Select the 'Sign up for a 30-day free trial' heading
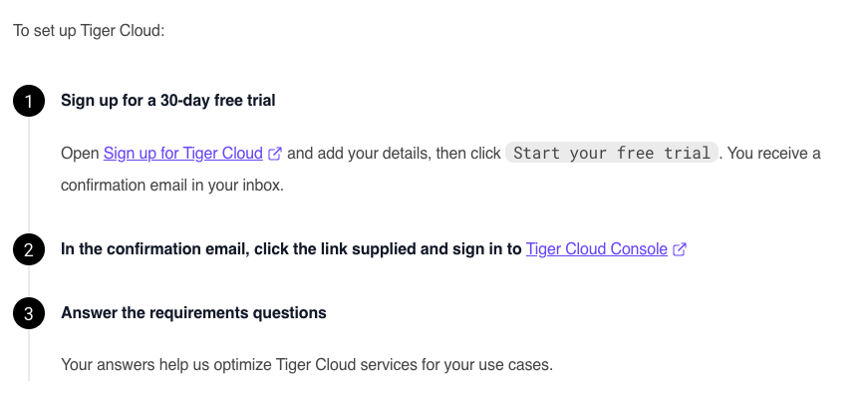868x401 pixels. (167, 101)
